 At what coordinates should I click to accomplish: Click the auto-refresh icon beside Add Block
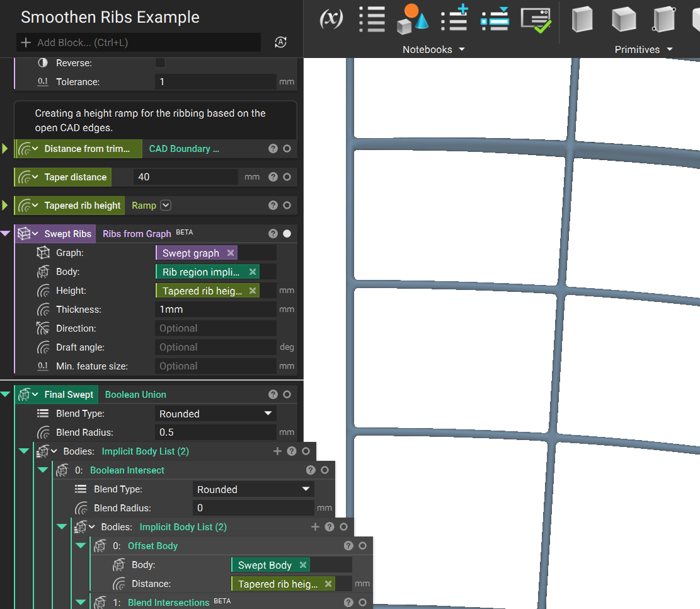(x=280, y=42)
